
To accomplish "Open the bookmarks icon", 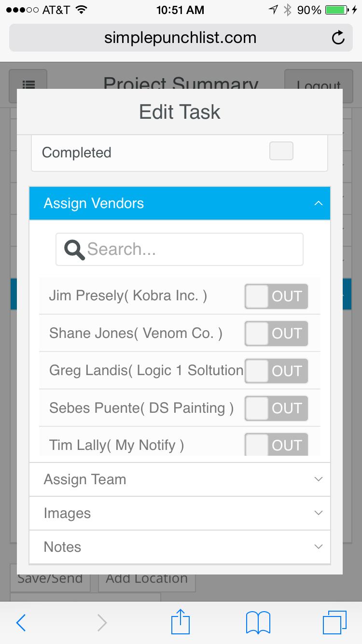I will coord(258,622).
